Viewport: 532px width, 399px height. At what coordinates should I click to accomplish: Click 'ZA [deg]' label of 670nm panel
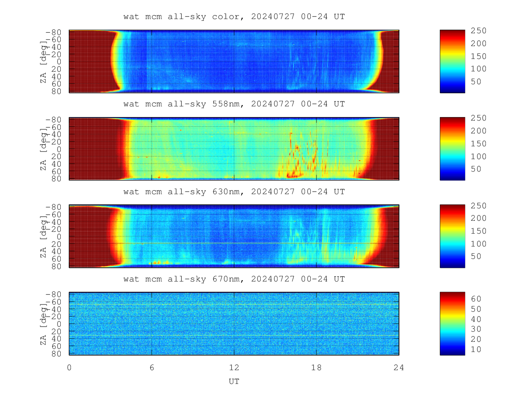43,324
